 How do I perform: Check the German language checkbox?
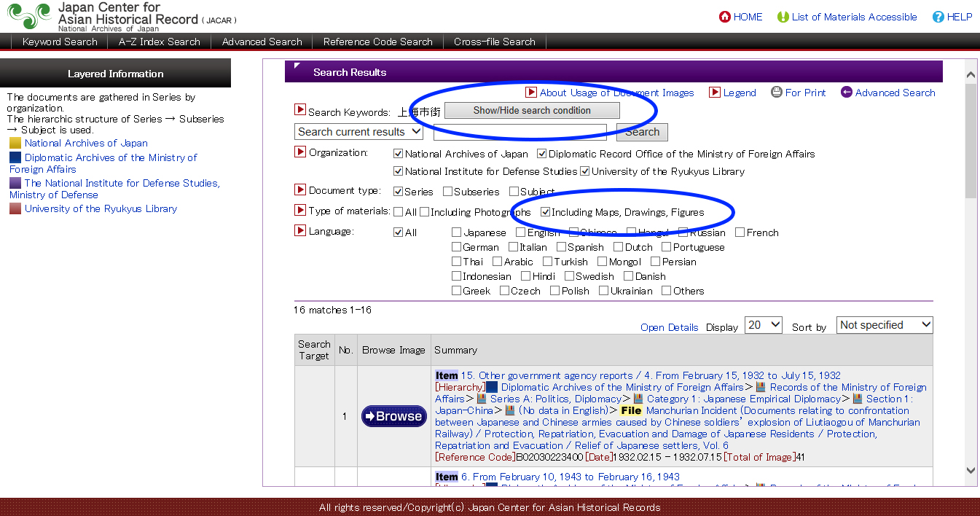point(456,247)
